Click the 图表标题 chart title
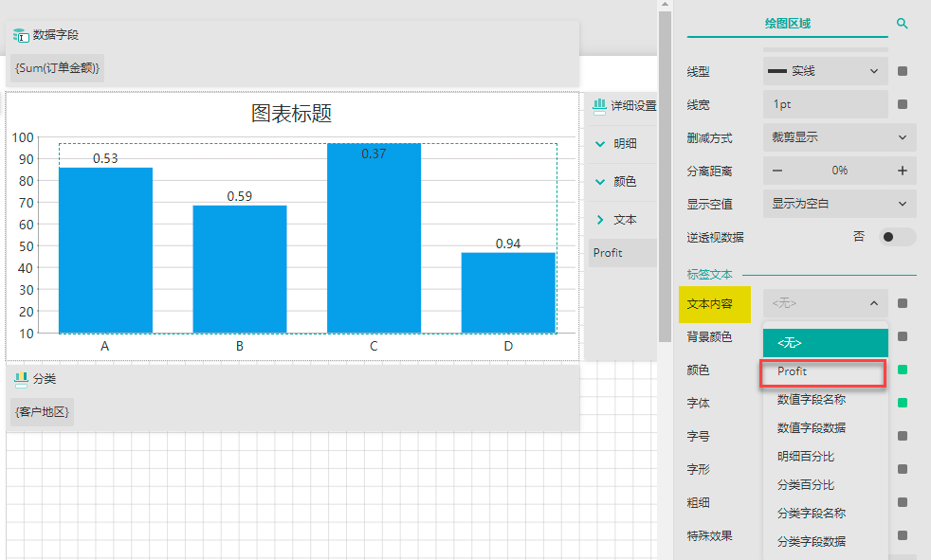Viewport: 931px width, 560px height. pos(291,114)
